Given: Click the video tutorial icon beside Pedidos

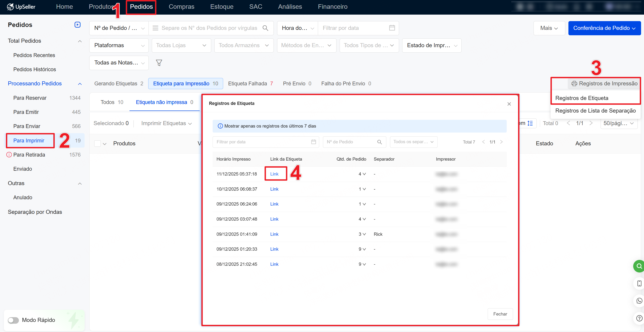Looking at the screenshot, I should click(78, 25).
